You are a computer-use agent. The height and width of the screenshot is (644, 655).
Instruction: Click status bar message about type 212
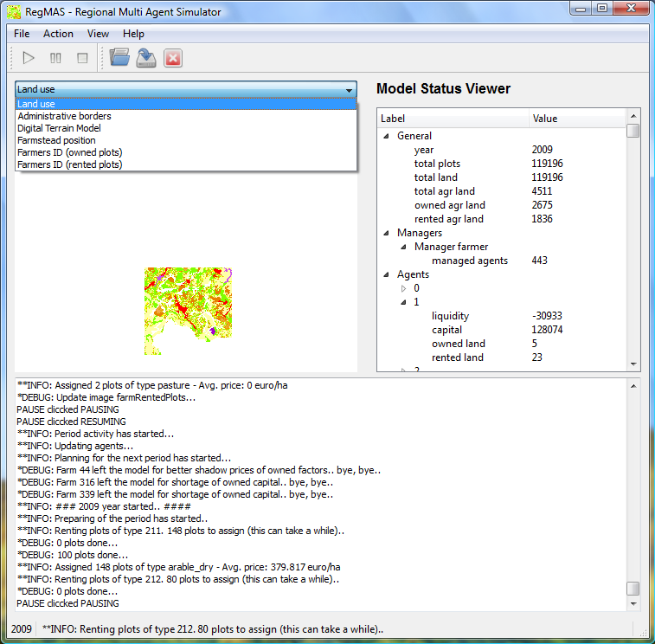[x=213, y=629]
